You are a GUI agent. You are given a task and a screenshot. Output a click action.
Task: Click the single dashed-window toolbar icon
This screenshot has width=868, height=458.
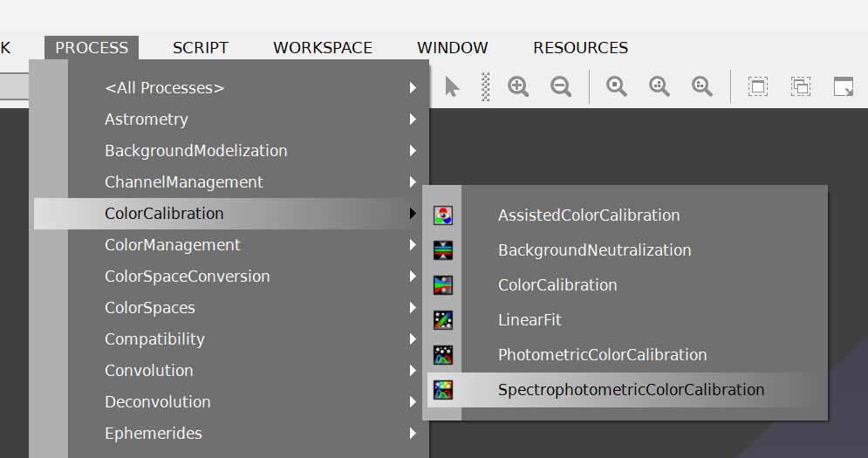(758, 86)
